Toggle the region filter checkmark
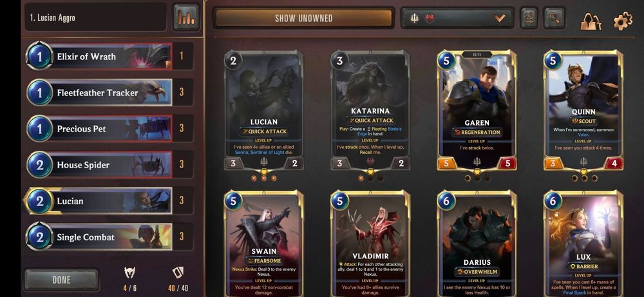The height and width of the screenshot is (297, 644). click(500, 18)
